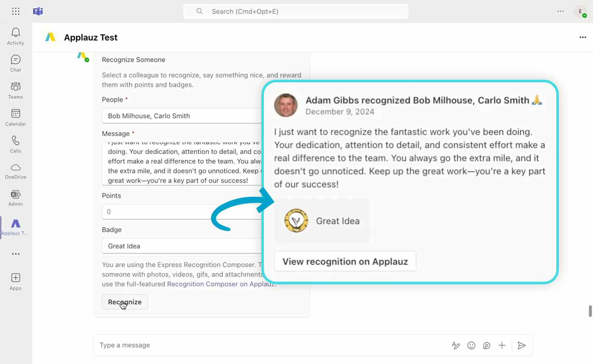This screenshot has width=593, height=364.
Task: Open the People field with Bob Milhouse
Action: click(x=182, y=116)
